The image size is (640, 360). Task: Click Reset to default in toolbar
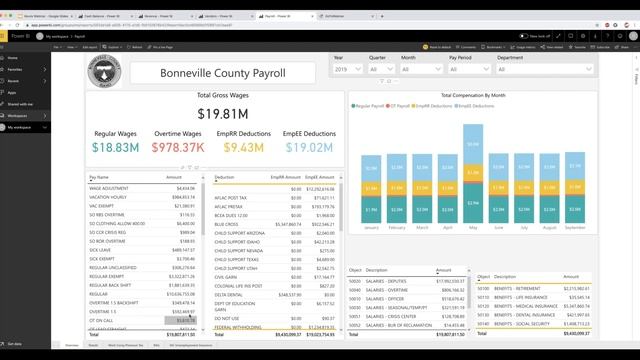[437, 47]
